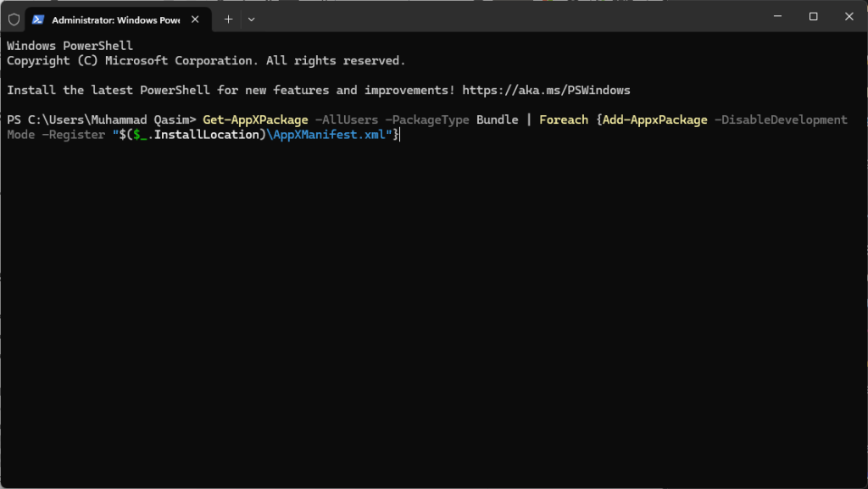The width and height of the screenshot is (868, 489).
Task: Click the Foreach keyword in the command
Action: pyautogui.click(x=563, y=119)
